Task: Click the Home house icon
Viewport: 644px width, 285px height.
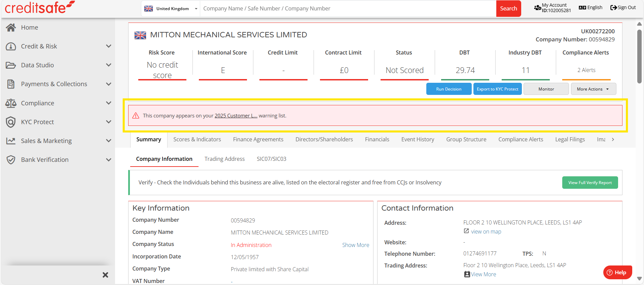Action: click(x=11, y=28)
